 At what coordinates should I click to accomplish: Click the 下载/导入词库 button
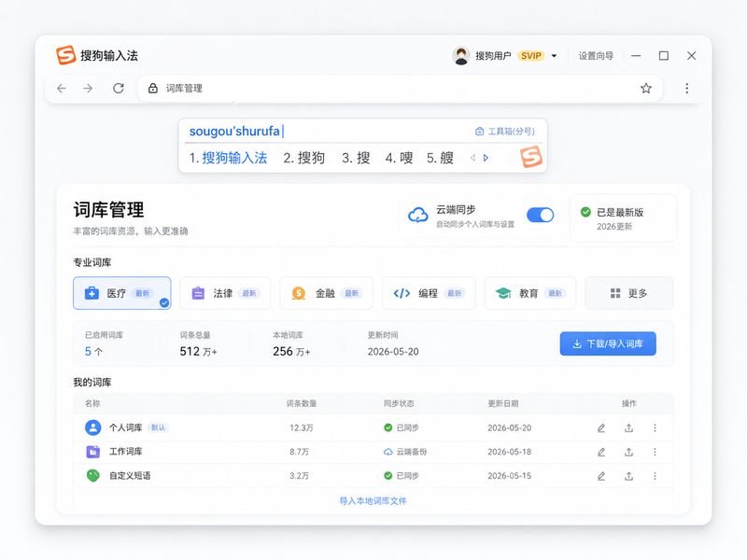pyautogui.click(x=608, y=343)
